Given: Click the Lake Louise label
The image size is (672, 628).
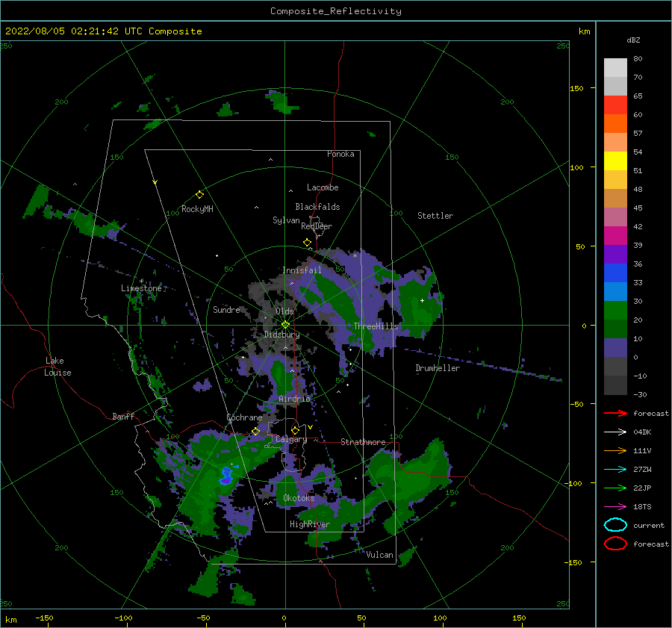Looking at the screenshot, I should coord(57,367).
